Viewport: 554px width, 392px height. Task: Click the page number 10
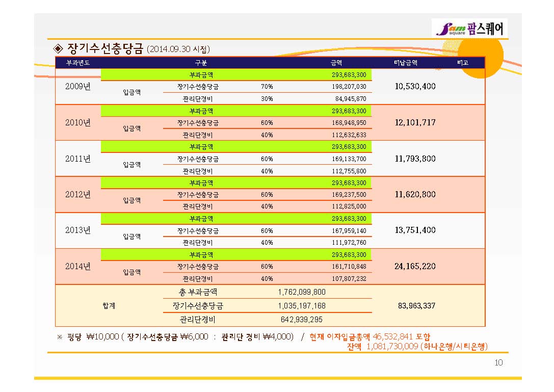click(498, 362)
